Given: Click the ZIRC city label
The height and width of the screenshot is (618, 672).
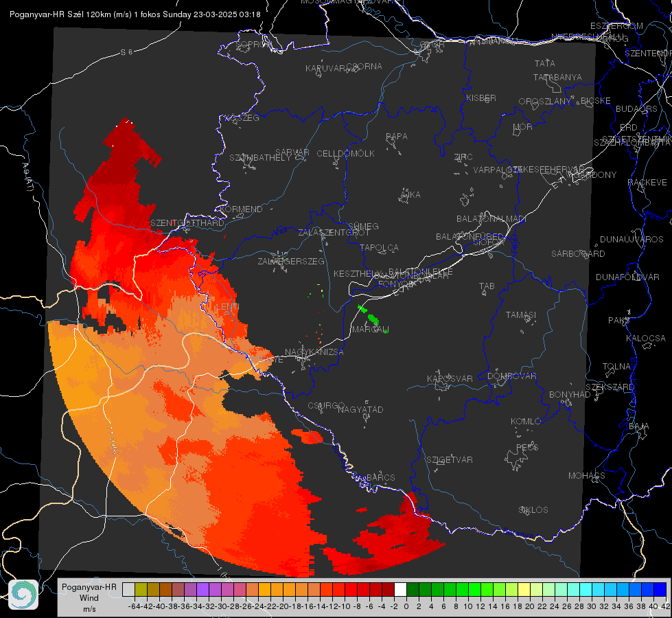Looking at the screenshot, I should click(x=463, y=157).
